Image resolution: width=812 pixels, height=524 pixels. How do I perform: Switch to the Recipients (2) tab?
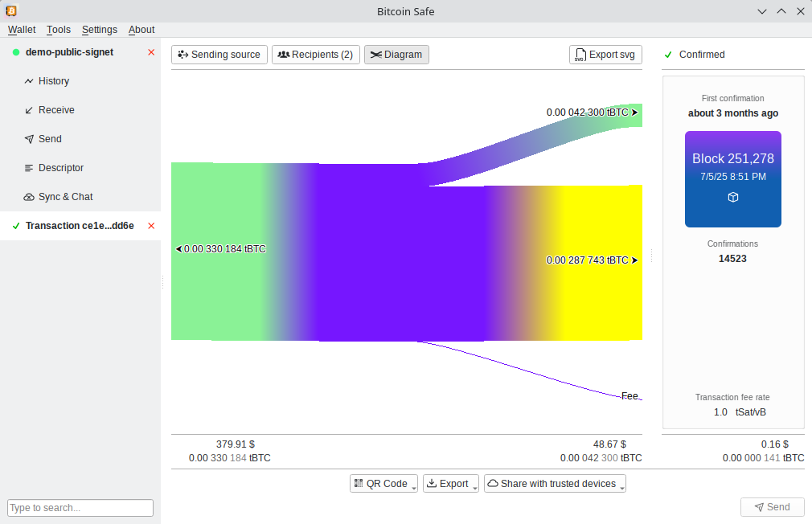tap(316, 55)
